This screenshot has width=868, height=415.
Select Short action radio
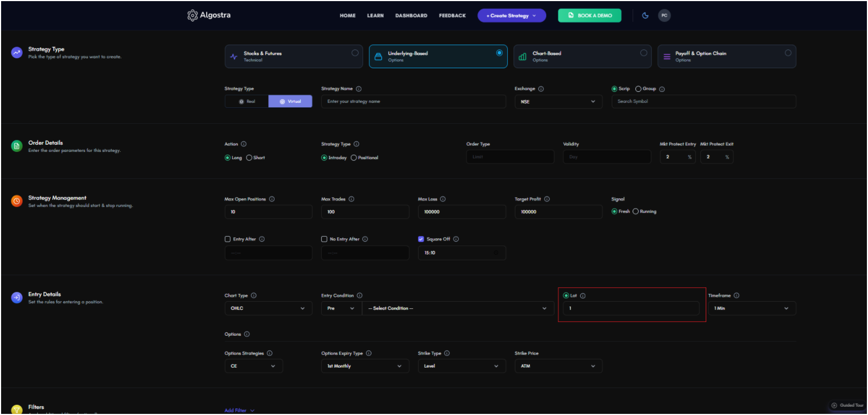coord(249,157)
